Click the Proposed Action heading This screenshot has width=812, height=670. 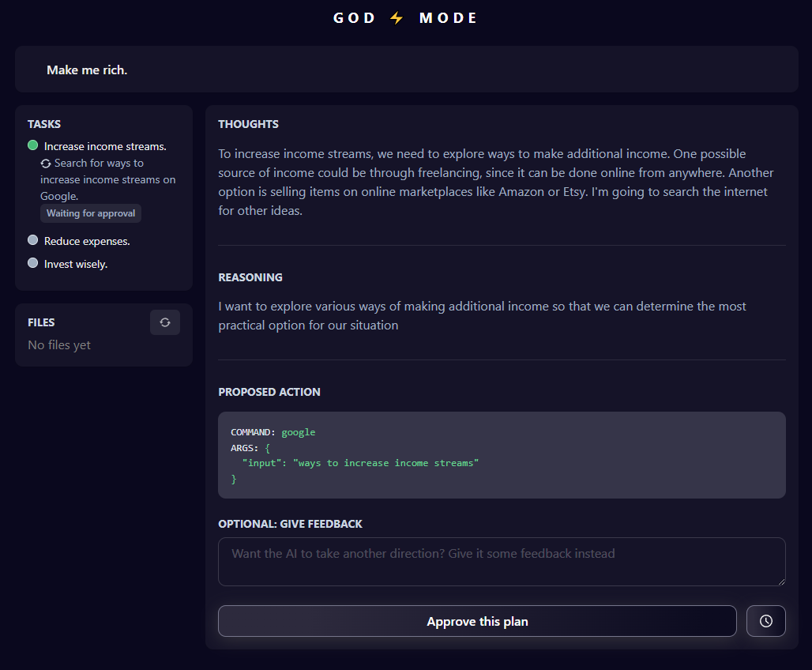[269, 392]
